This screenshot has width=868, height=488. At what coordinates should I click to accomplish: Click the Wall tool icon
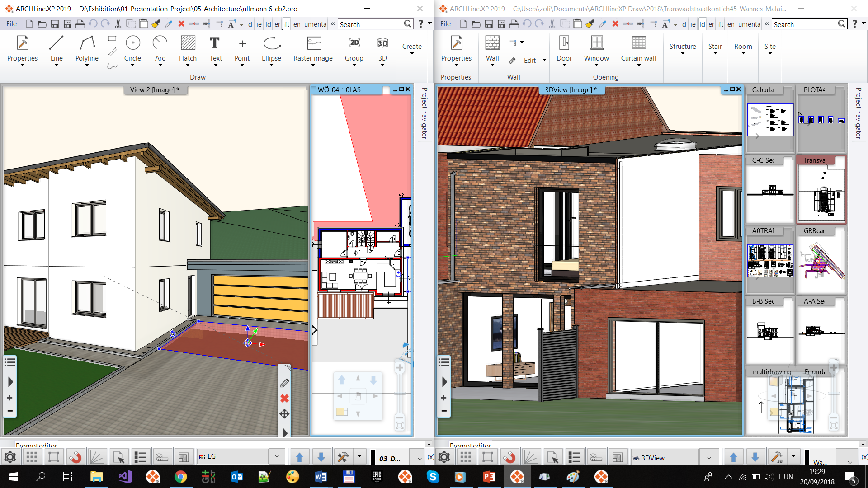(492, 43)
